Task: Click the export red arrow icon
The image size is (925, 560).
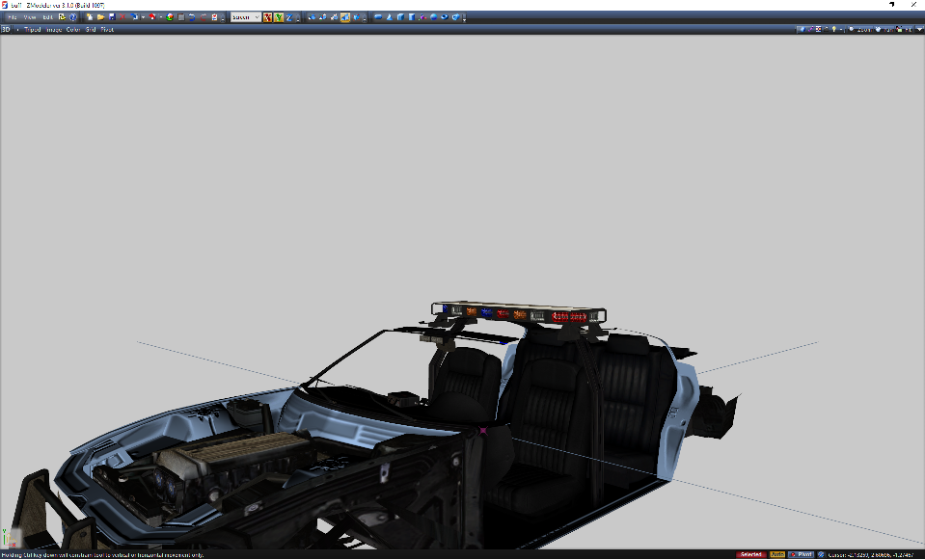Action: [152, 17]
